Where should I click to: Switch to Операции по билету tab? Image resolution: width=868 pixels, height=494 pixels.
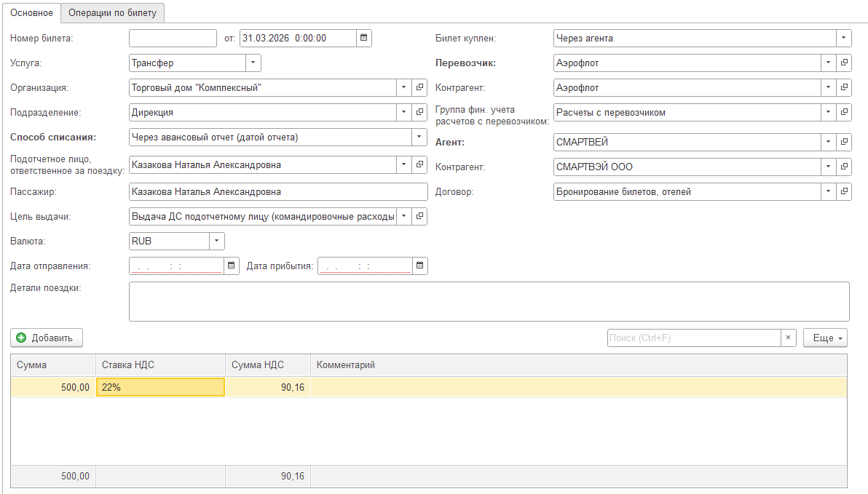113,13
